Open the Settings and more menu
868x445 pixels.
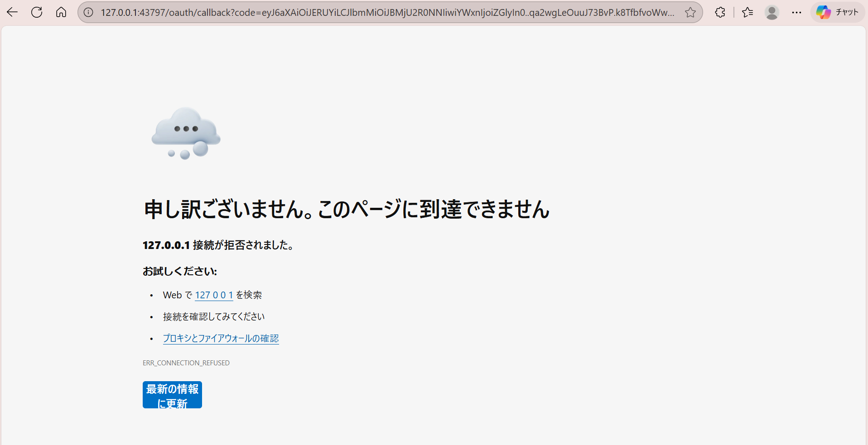(797, 12)
